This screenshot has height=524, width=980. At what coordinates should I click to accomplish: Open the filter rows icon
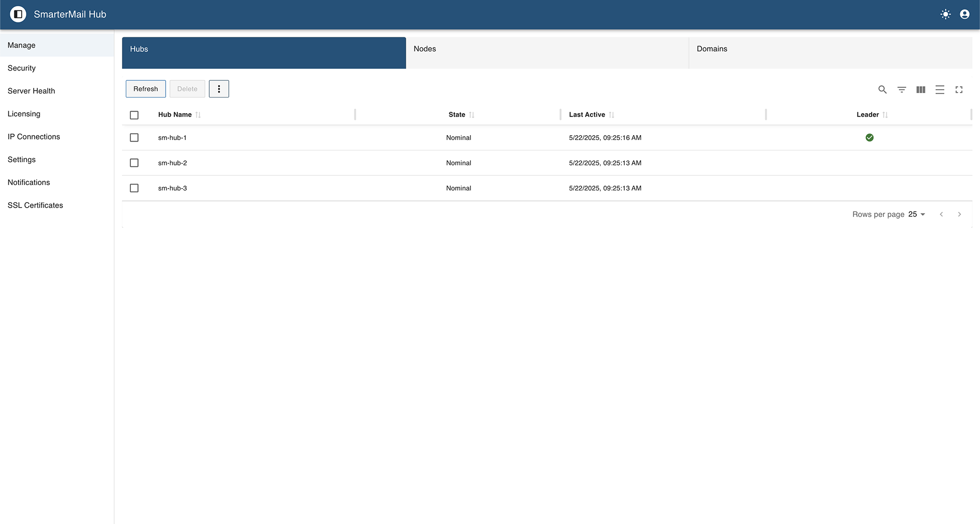pyautogui.click(x=902, y=90)
